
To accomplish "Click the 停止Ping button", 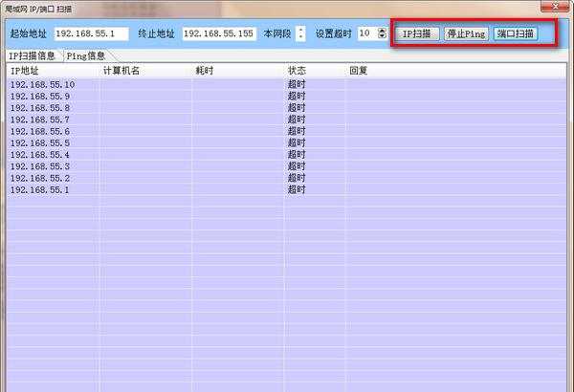I will (x=466, y=33).
